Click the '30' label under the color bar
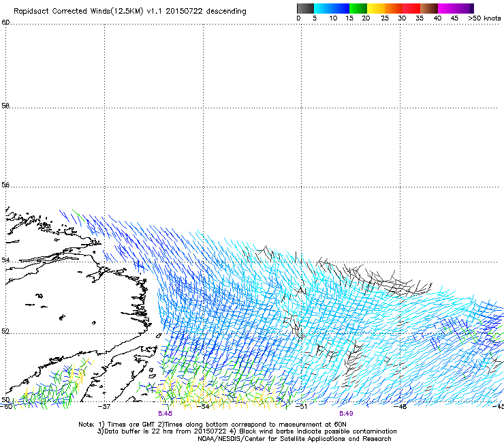This screenshot has height=443, width=504. click(402, 18)
